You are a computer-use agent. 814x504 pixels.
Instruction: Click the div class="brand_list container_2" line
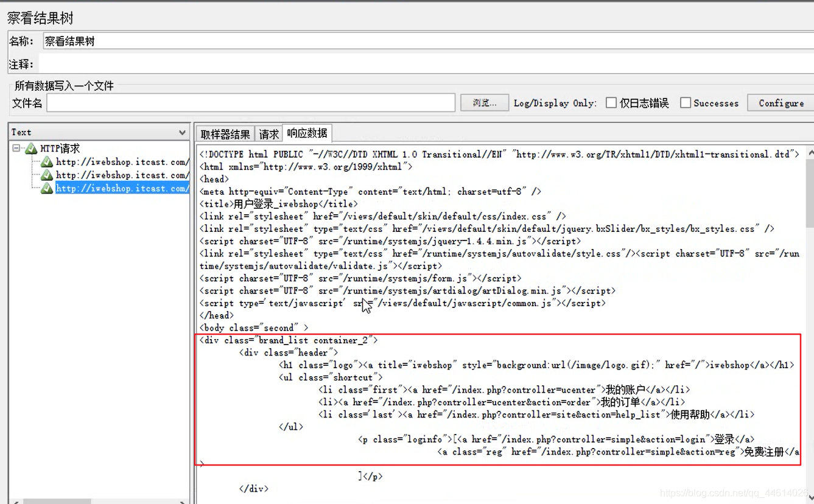coord(289,340)
